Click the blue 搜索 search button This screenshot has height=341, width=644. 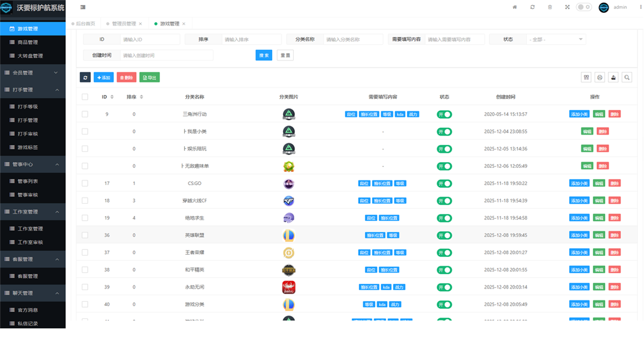coord(264,55)
